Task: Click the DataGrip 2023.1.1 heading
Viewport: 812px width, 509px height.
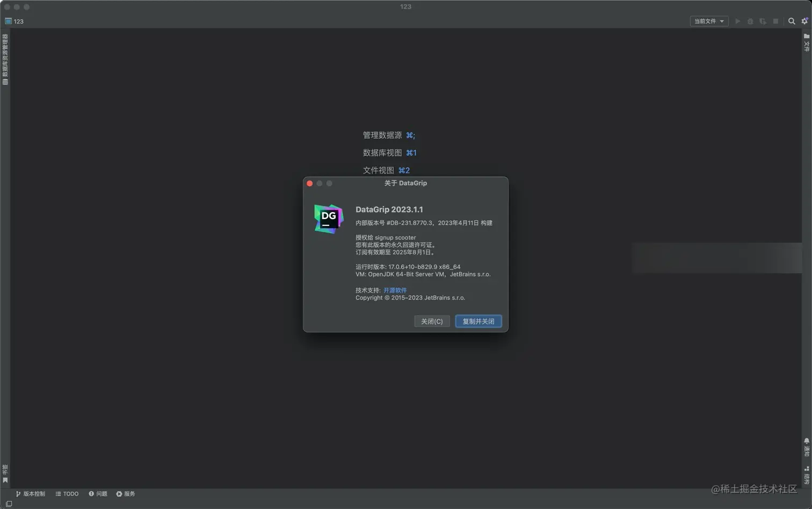Action: click(389, 209)
